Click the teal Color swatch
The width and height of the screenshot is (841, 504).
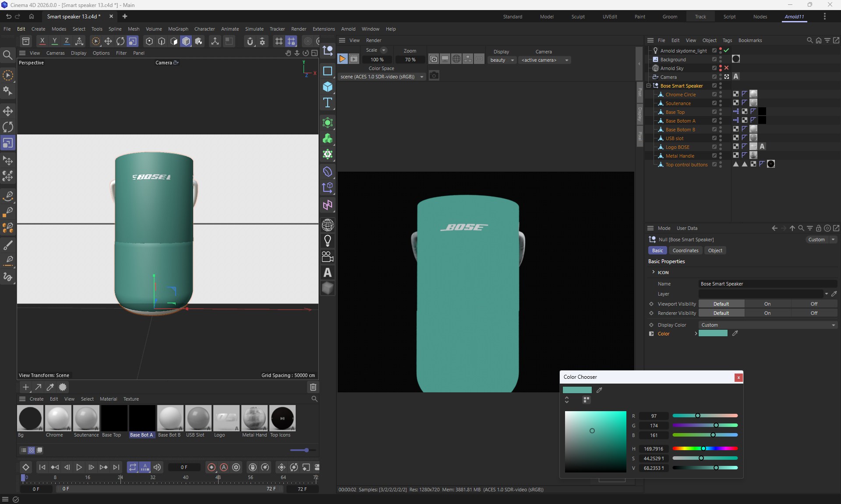pyautogui.click(x=713, y=334)
